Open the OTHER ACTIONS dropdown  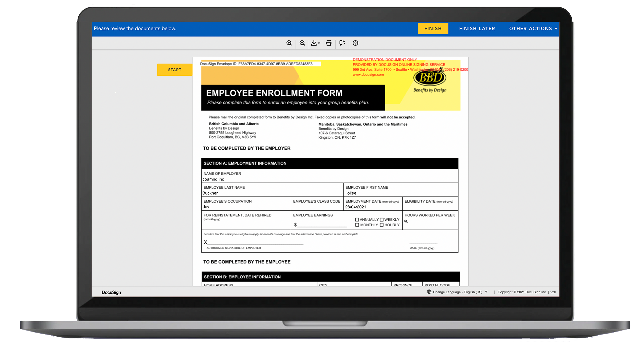click(x=533, y=28)
